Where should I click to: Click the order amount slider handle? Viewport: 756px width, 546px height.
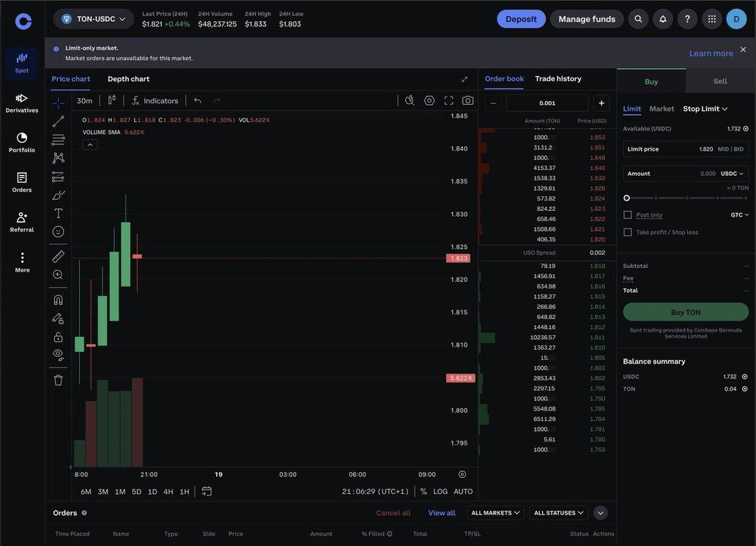(626, 198)
